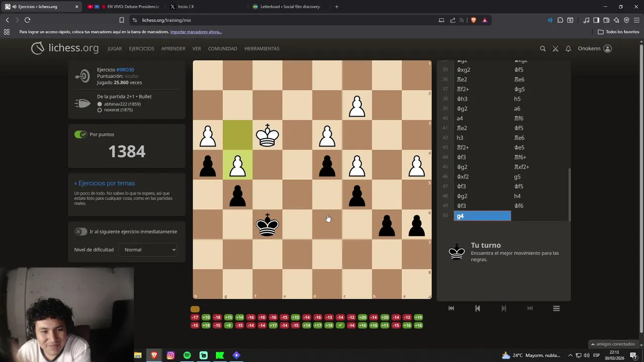
Task: Open player noxerat profile link
Action: (x=118, y=110)
